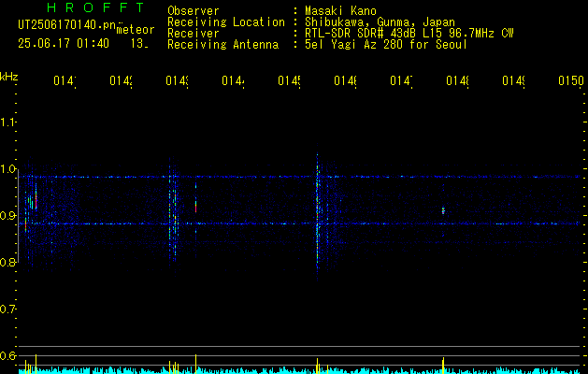Click the 0150 time axis label
Image resolution: width=588 pixels, height=374 pixels.
click(x=571, y=80)
